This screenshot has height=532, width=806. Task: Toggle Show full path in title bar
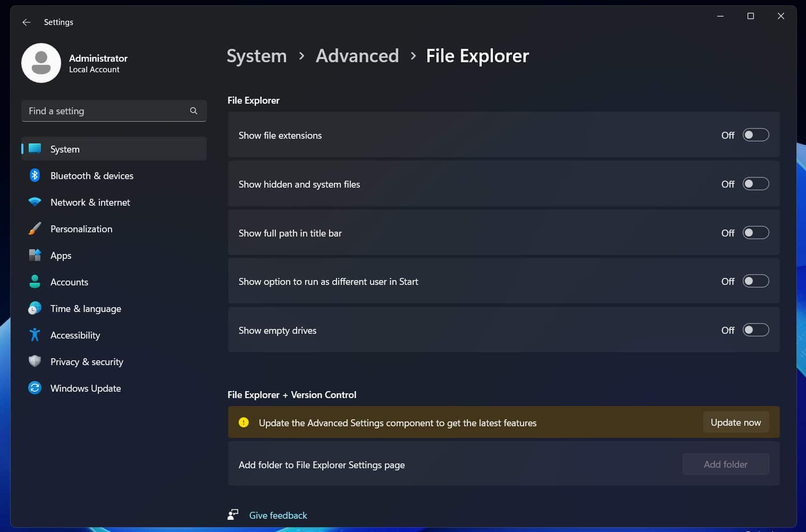pos(755,233)
